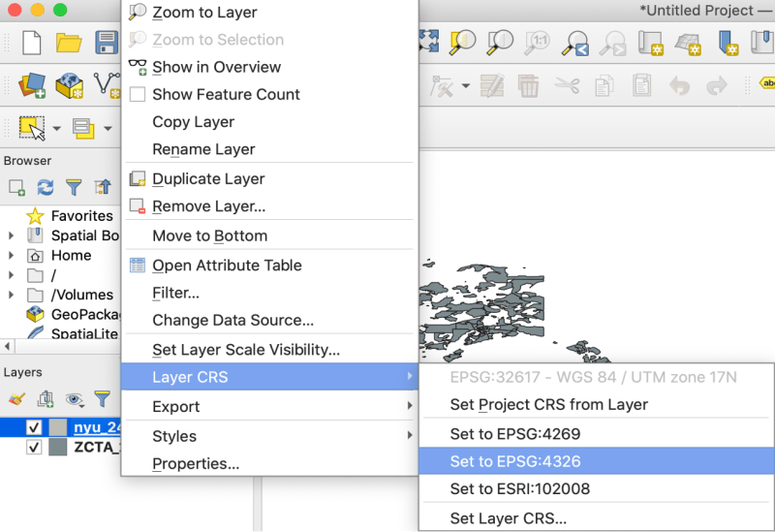Expand the Home tree item
Viewport: 775px width, 532px height.
point(11,256)
